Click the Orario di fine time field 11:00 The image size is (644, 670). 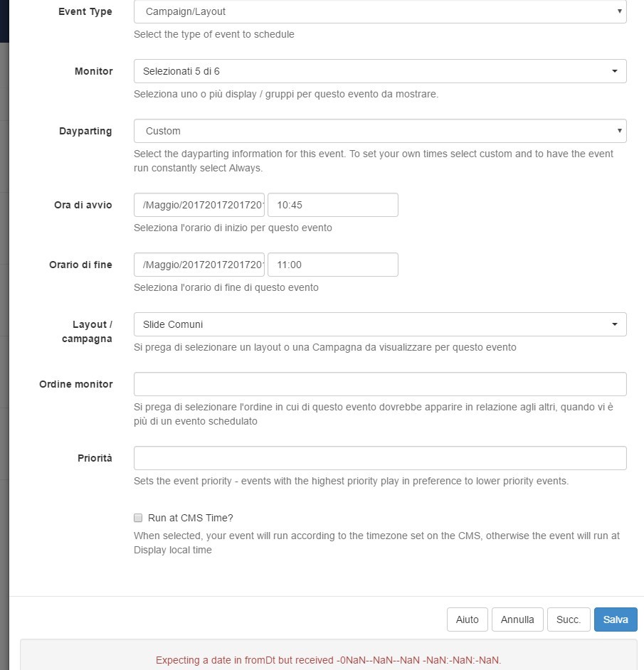pos(333,265)
